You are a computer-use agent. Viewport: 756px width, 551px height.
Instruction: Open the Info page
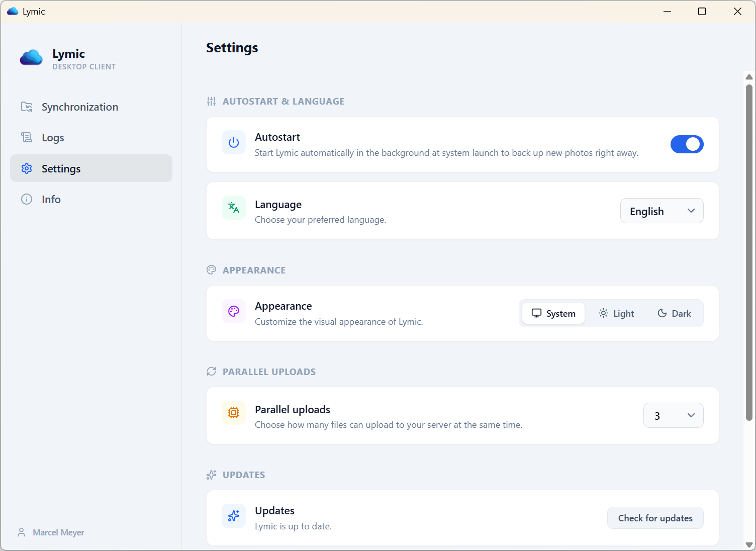pos(91,199)
